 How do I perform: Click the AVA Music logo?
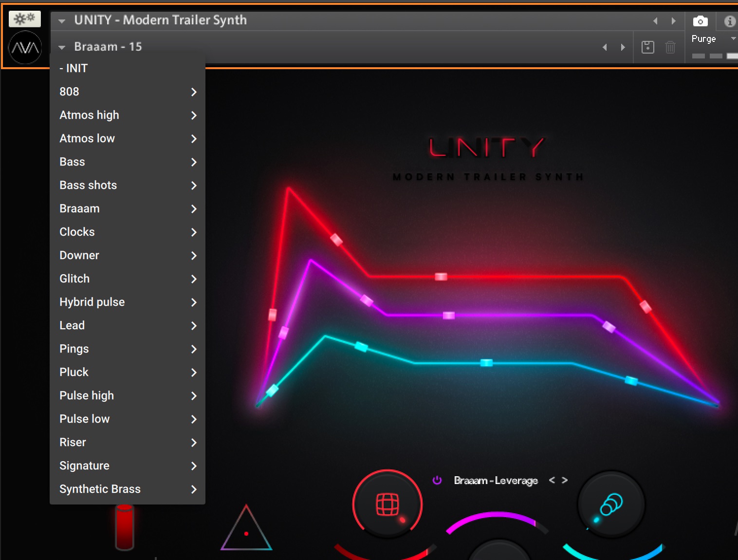coord(23,48)
